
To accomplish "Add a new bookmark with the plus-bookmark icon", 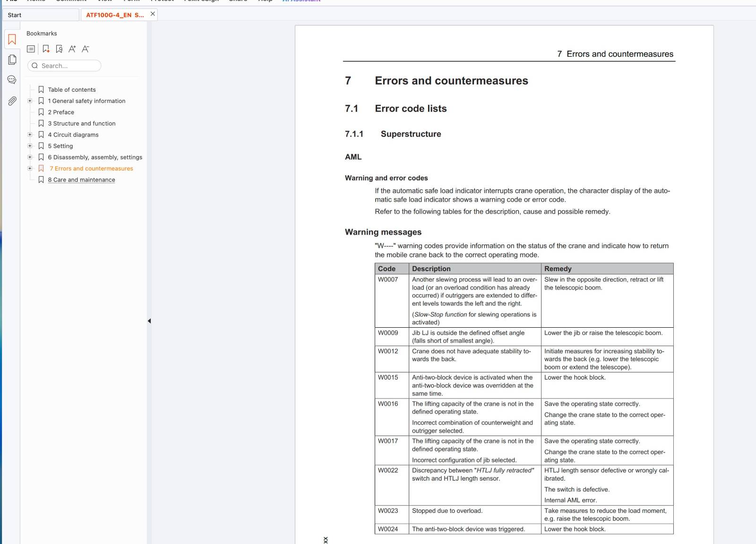I will click(46, 49).
